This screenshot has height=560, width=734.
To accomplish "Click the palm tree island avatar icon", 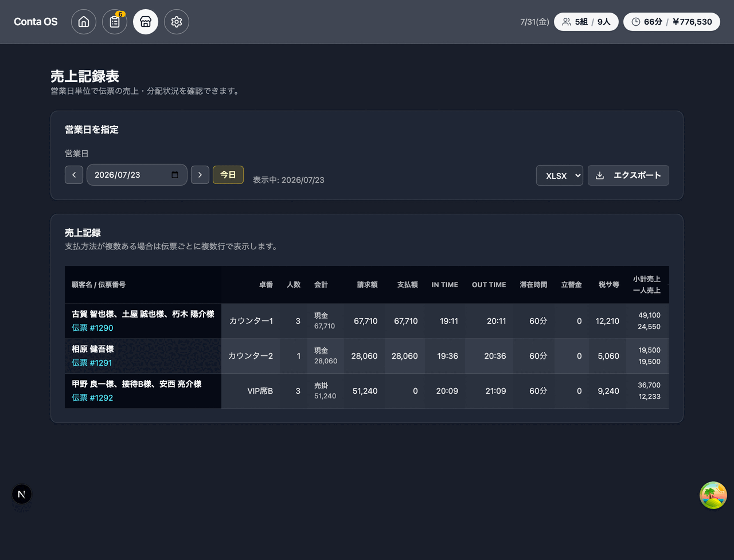I will 713,495.
